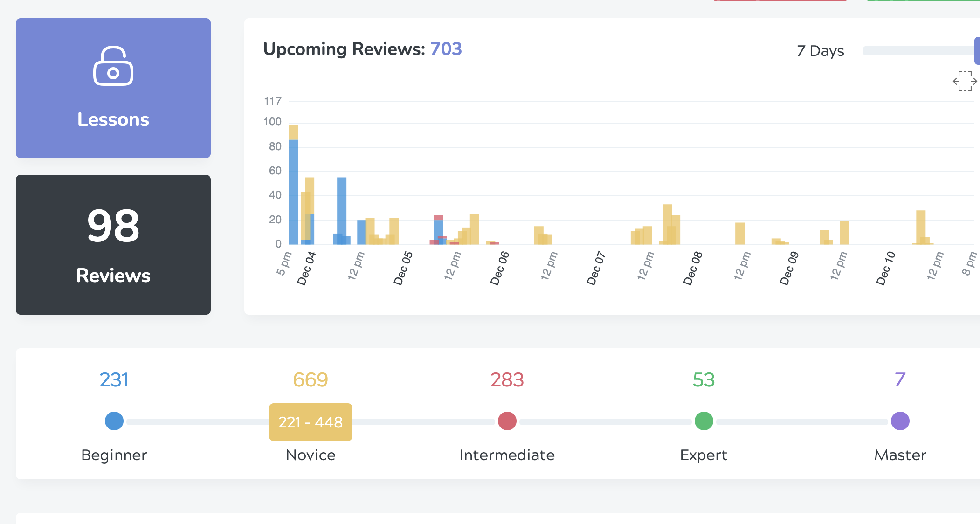Click the Intermediate count 283
Image resolution: width=980 pixels, height=524 pixels.
pos(507,380)
